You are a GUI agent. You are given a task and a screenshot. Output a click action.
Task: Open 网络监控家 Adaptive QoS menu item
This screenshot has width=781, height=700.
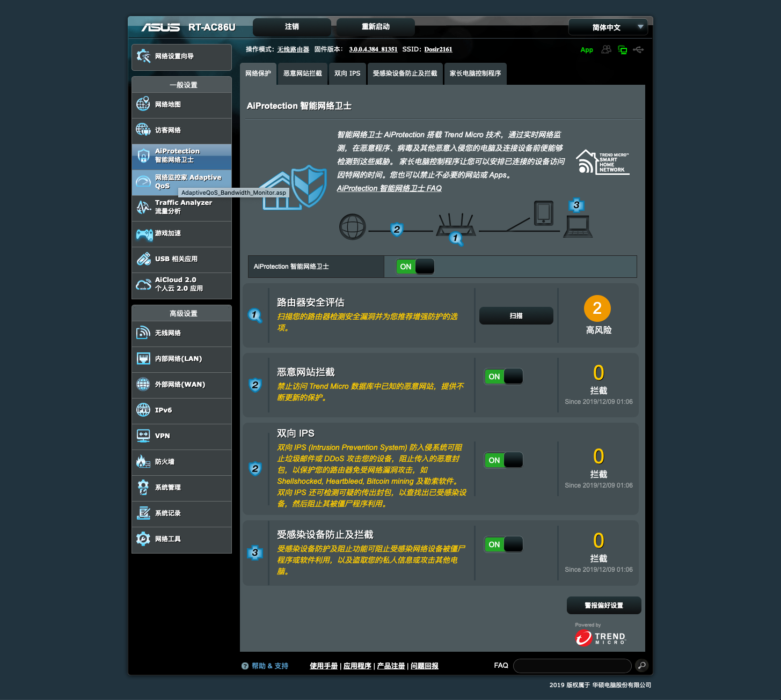coord(181,182)
